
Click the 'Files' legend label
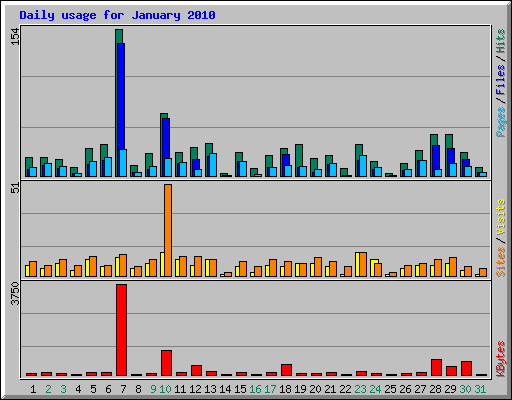tap(501, 79)
